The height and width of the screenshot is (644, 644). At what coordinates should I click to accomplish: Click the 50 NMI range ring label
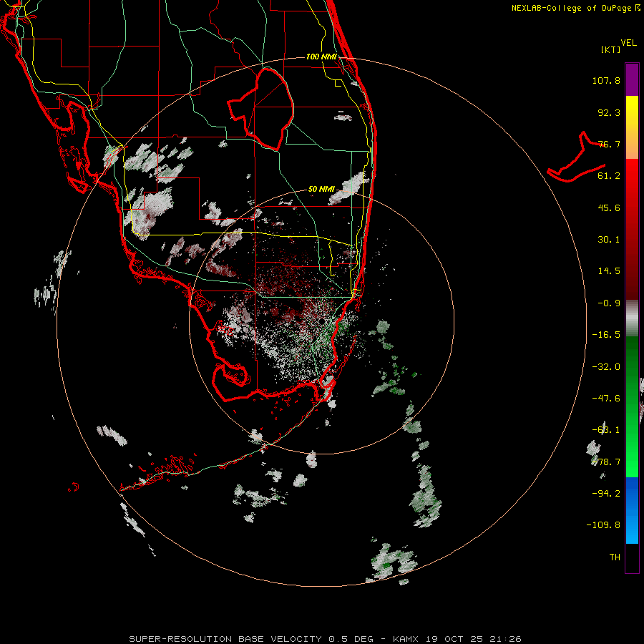pos(321,190)
